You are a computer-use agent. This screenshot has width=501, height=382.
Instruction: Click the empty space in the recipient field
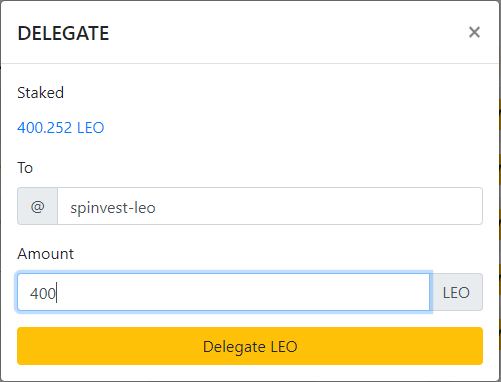point(317,206)
